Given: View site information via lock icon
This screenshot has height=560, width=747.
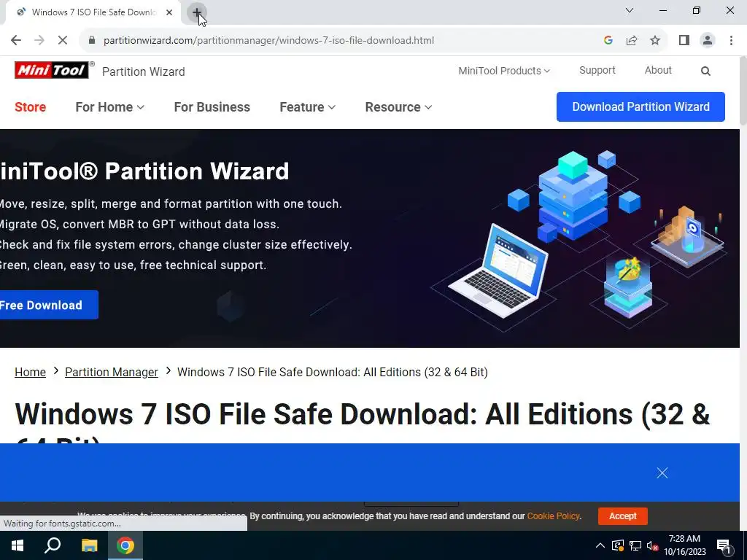Looking at the screenshot, I should click(92, 41).
